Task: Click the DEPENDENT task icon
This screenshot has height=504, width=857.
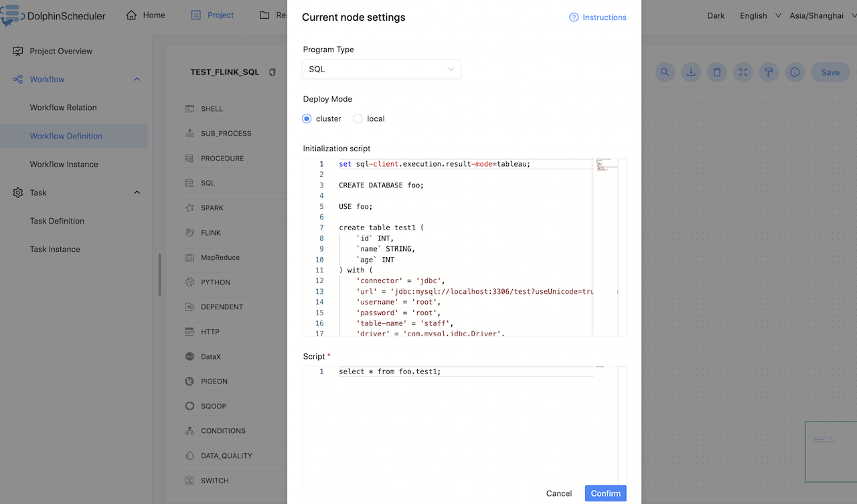Action: [189, 307]
